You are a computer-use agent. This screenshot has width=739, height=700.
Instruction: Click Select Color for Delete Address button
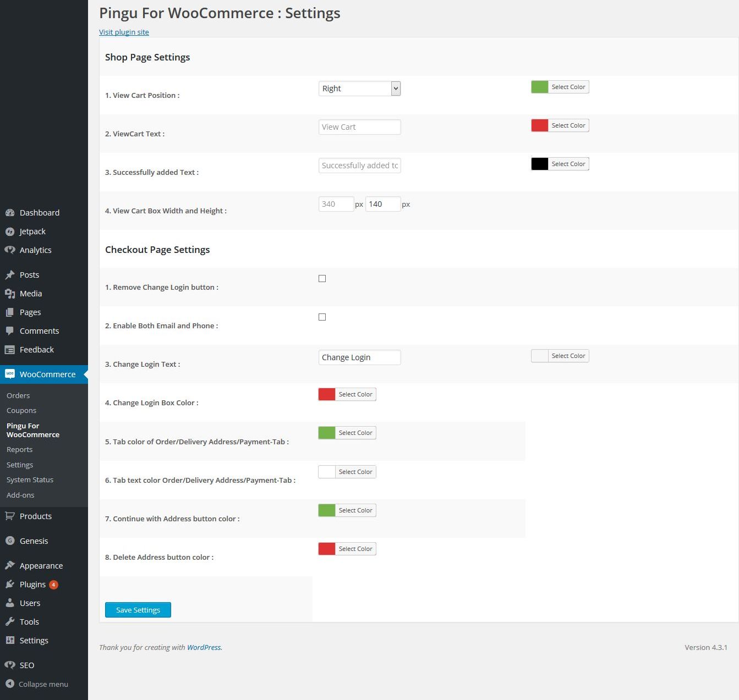click(355, 549)
